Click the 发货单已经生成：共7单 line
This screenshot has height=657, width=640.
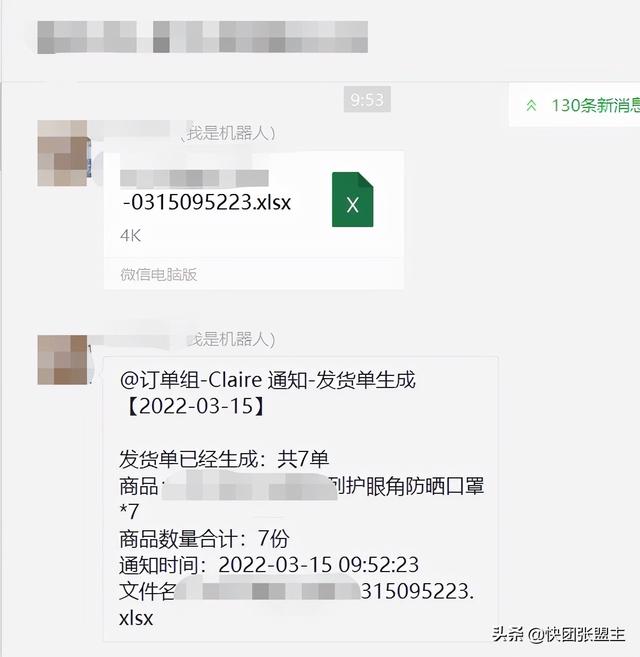224,459
